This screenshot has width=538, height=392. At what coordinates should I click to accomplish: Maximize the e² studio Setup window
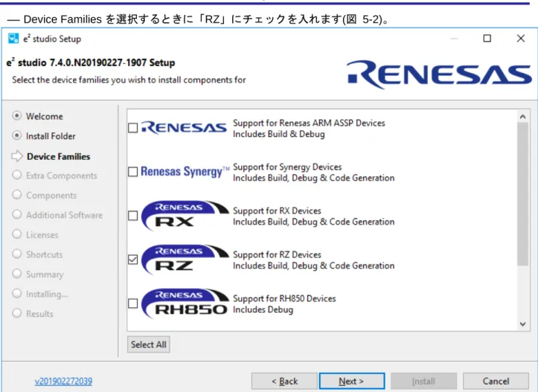point(487,38)
